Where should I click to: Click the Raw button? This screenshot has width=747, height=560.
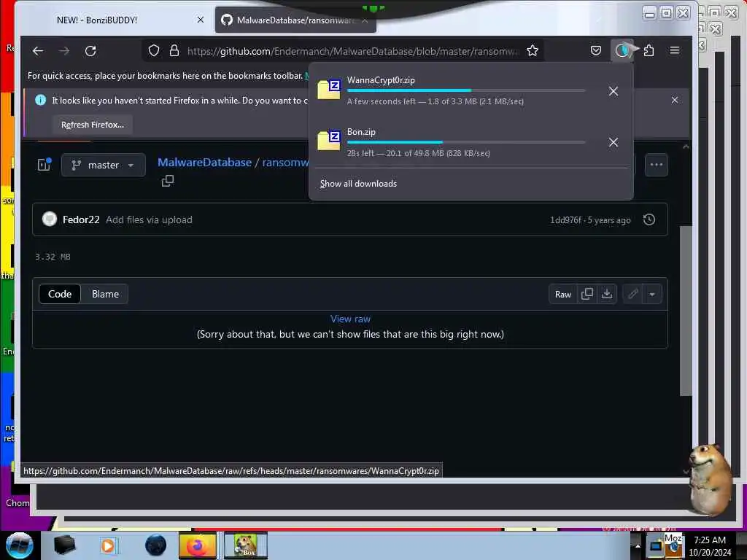(x=562, y=295)
